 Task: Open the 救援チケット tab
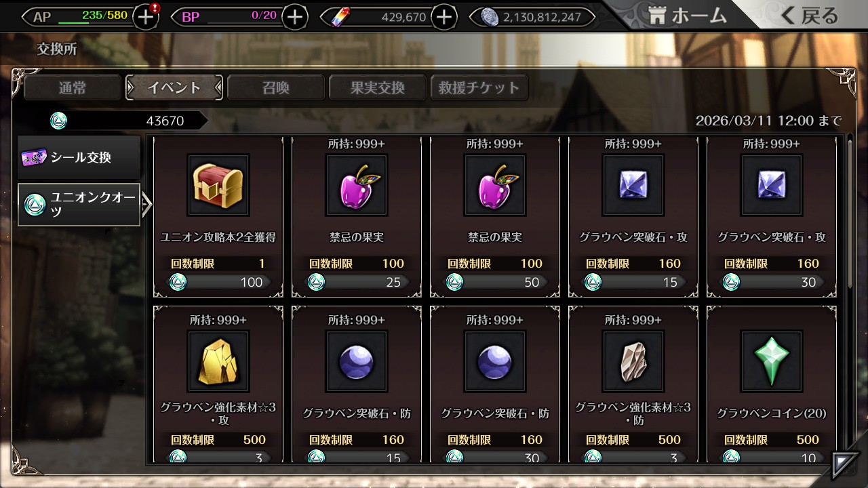479,87
